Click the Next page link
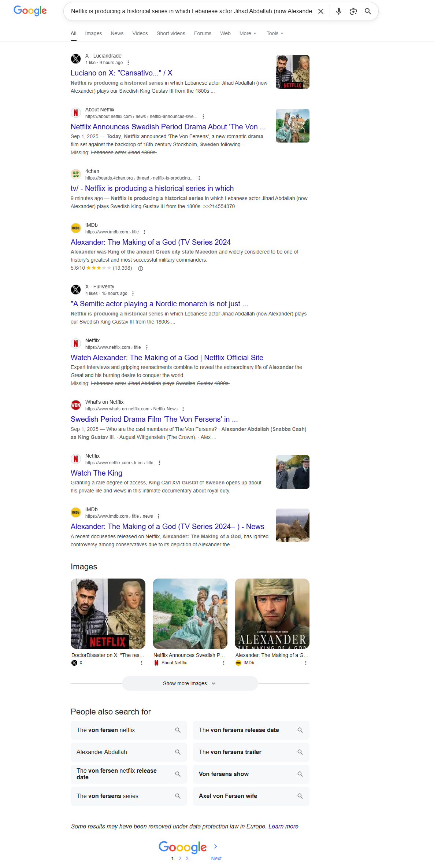434x868 pixels. tap(216, 858)
